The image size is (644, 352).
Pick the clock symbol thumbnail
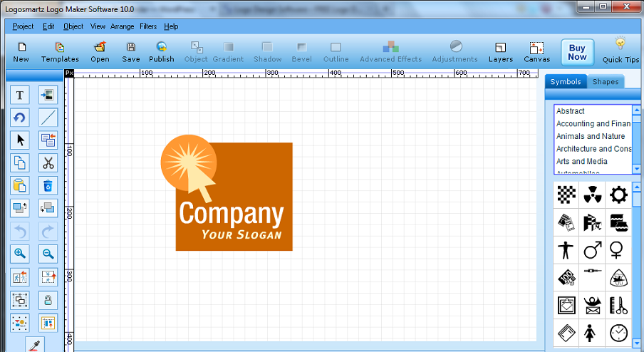(618, 333)
